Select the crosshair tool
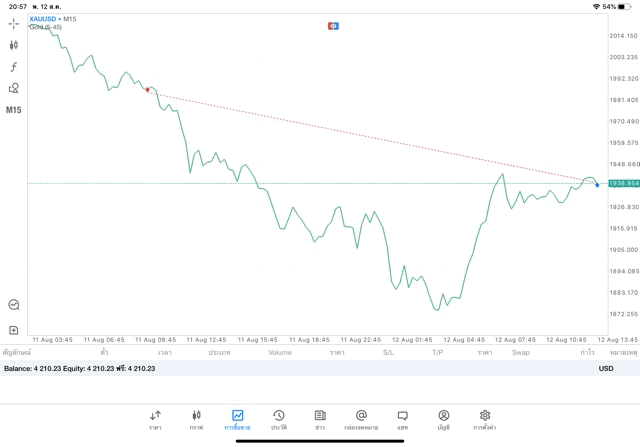The image size is (640, 447). pyautogui.click(x=14, y=23)
